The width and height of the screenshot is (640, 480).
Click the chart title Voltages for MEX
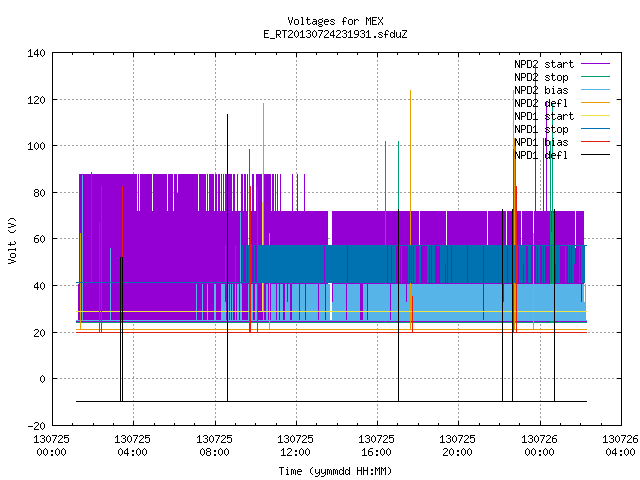click(x=335, y=21)
